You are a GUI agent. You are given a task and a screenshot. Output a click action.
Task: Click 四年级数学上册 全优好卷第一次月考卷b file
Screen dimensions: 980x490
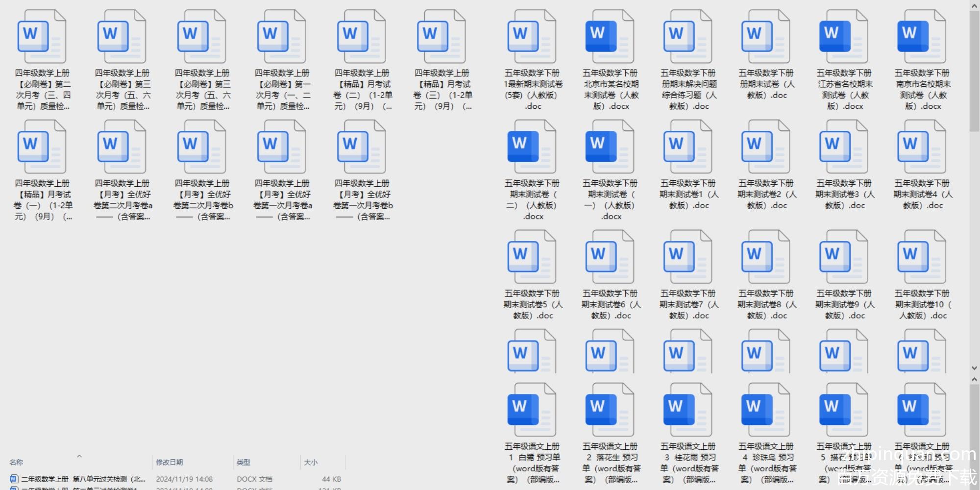coord(362,147)
